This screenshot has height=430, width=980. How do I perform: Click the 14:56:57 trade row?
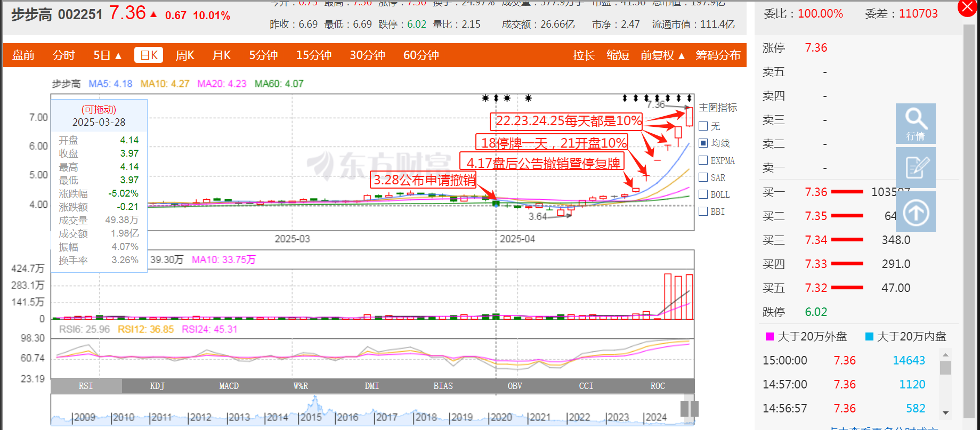pyautogui.click(x=844, y=409)
